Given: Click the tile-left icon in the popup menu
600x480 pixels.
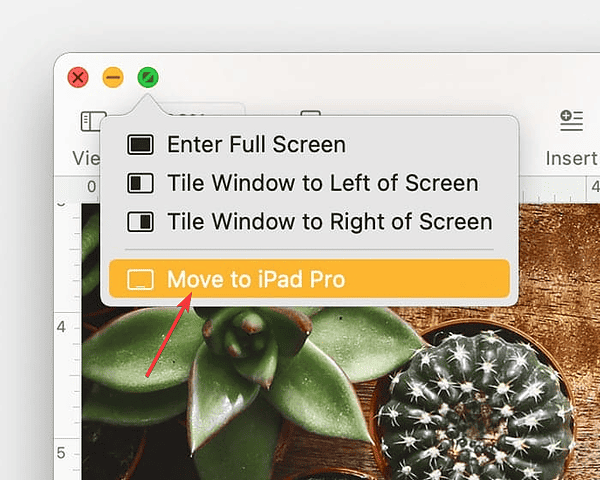Looking at the screenshot, I should [140, 184].
